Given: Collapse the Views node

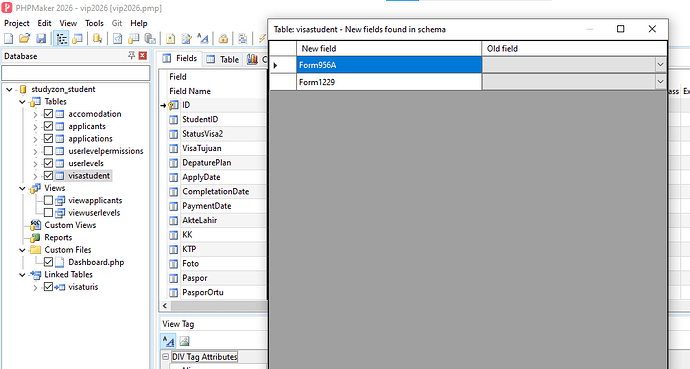Looking at the screenshot, I should point(22,188).
